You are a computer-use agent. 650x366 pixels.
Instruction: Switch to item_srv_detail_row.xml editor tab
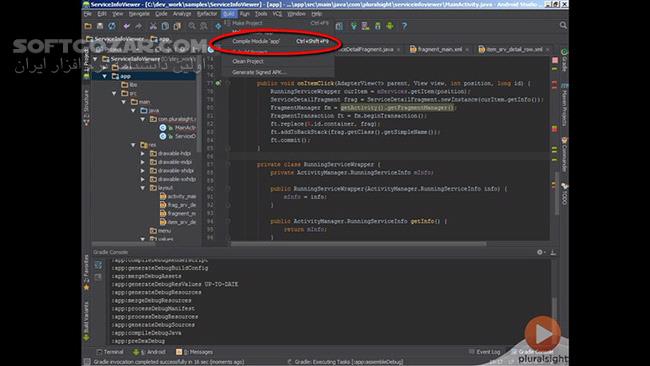(514, 49)
